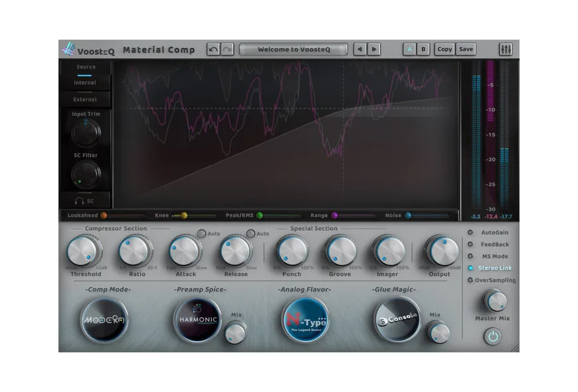The height and width of the screenshot is (392, 578).
Task: Click the Attack knob
Action: coord(185,252)
